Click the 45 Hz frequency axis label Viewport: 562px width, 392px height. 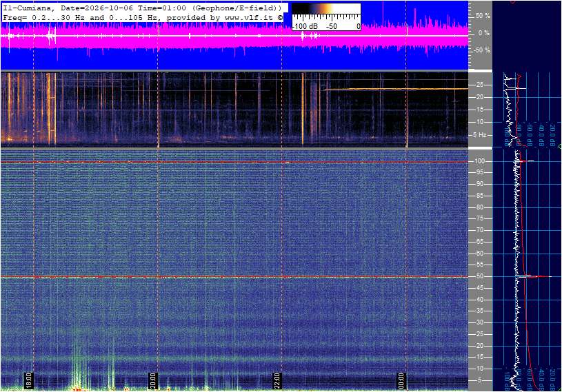click(479, 288)
